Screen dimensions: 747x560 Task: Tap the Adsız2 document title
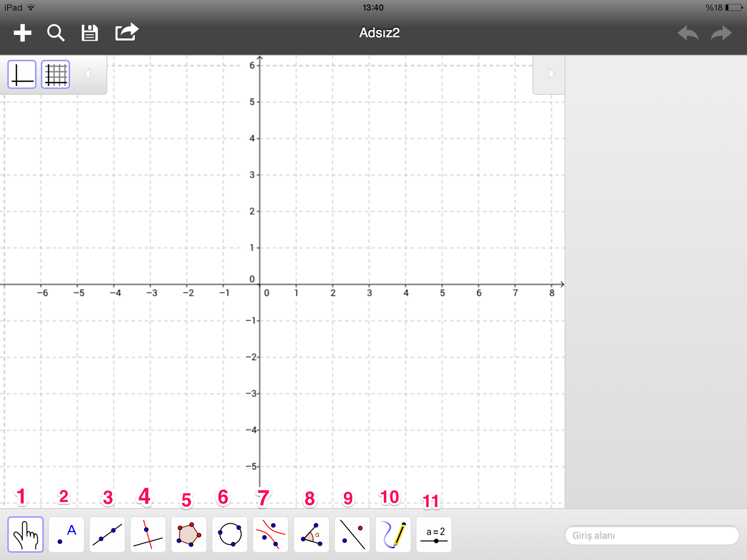(379, 33)
